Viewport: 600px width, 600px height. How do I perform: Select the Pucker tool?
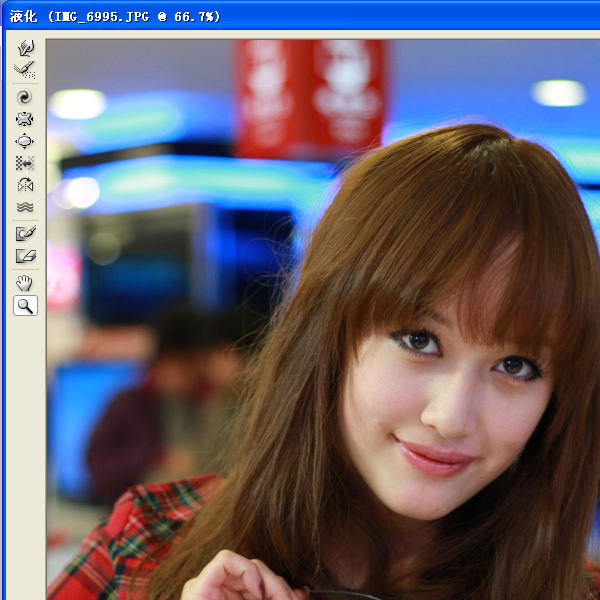[25, 119]
